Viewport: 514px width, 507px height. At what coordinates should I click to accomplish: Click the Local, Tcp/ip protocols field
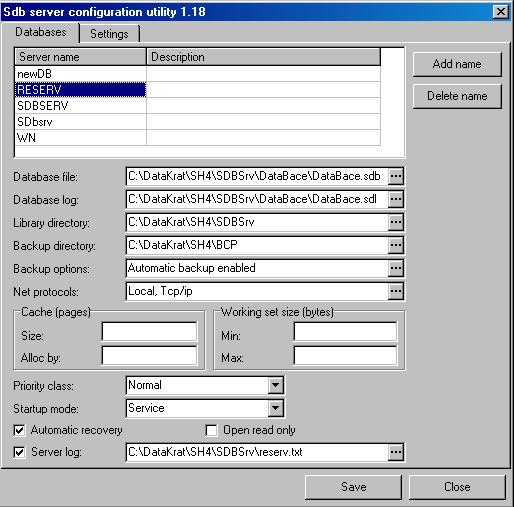[x=257, y=291]
